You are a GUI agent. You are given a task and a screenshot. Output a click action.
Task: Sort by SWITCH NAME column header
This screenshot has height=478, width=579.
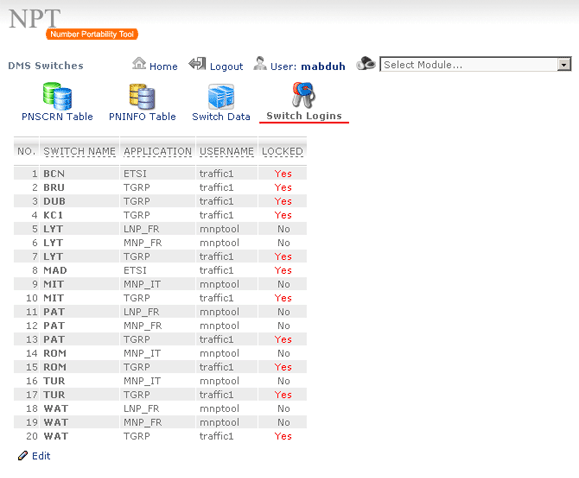79,151
